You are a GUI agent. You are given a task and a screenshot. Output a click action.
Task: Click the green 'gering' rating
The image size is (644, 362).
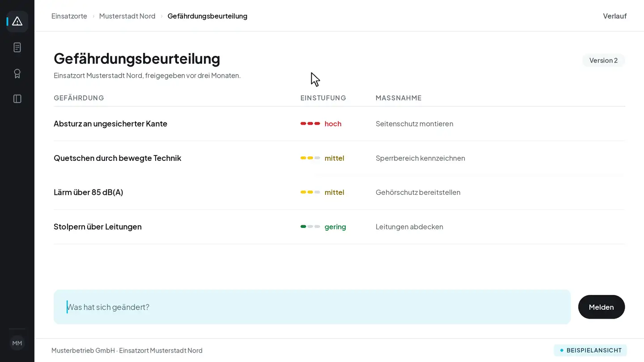pyautogui.click(x=323, y=227)
